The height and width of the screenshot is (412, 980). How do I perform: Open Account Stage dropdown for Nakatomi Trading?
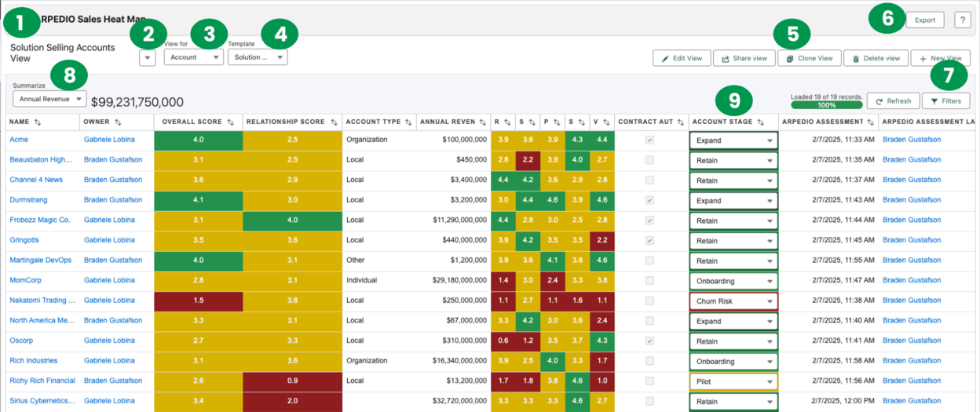pyautogui.click(x=733, y=301)
